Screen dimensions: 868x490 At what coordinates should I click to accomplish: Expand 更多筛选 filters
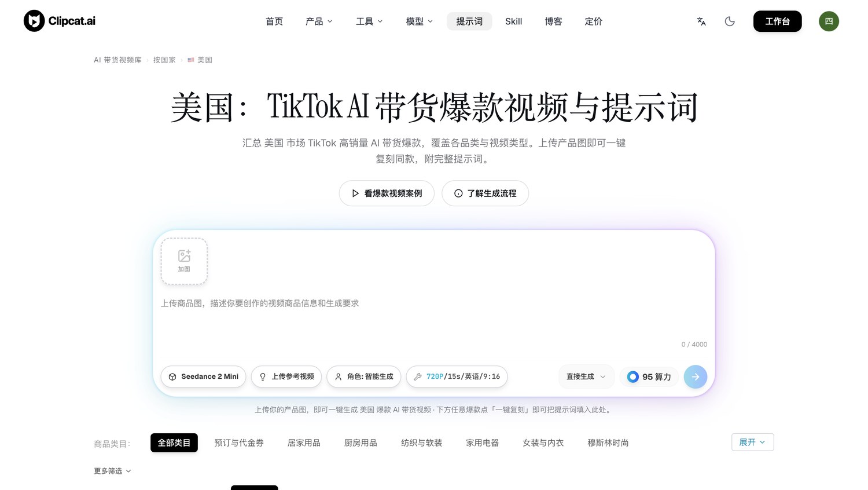tap(113, 471)
